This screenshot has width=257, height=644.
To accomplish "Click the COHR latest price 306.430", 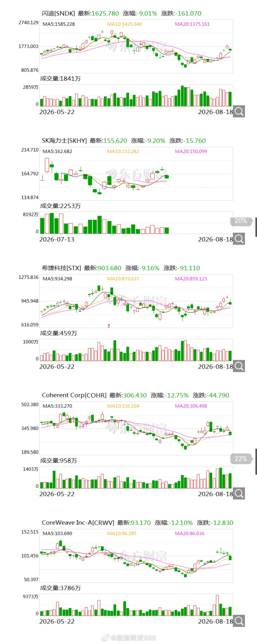I will pyautogui.click(x=135, y=395).
